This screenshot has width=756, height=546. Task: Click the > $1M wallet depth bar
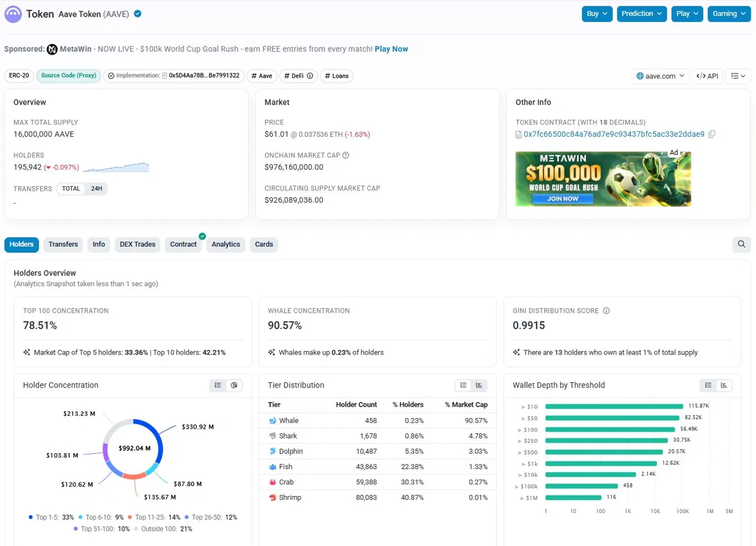click(x=573, y=497)
